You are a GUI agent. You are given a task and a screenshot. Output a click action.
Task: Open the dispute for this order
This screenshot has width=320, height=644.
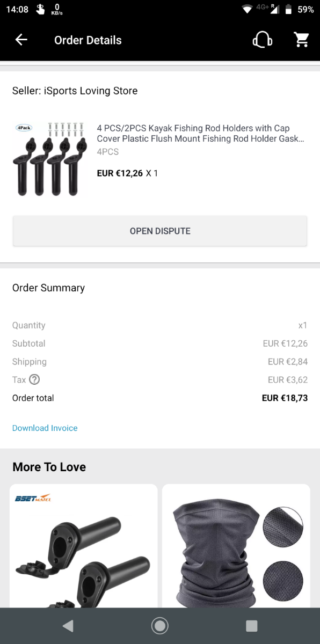pyautogui.click(x=160, y=231)
